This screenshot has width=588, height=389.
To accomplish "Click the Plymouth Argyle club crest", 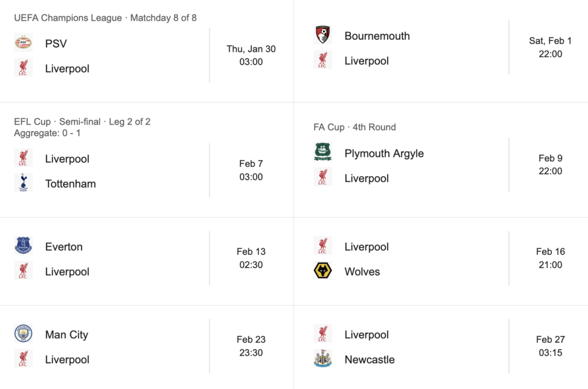I will pyautogui.click(x=323, y=153).
